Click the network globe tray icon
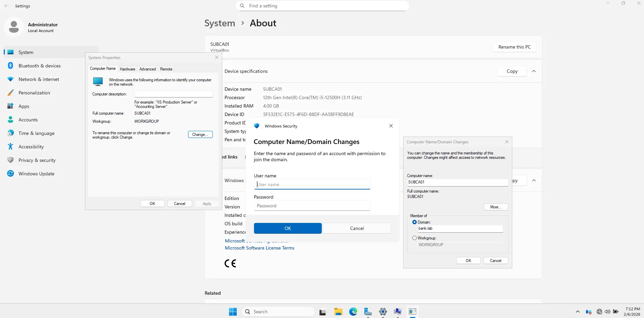Screen dimensions: 644x318 tap(599, 312)
